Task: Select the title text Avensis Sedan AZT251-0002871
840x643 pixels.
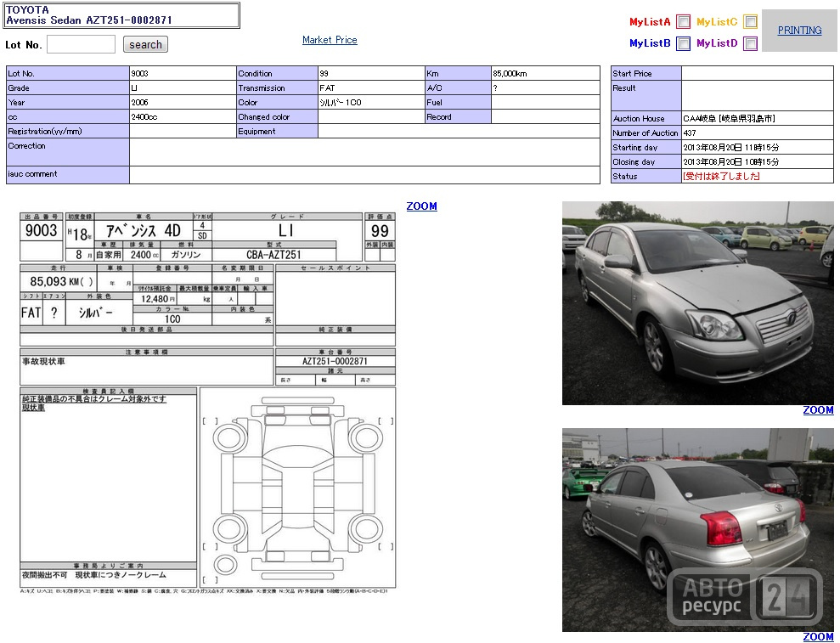Action: 89,20
